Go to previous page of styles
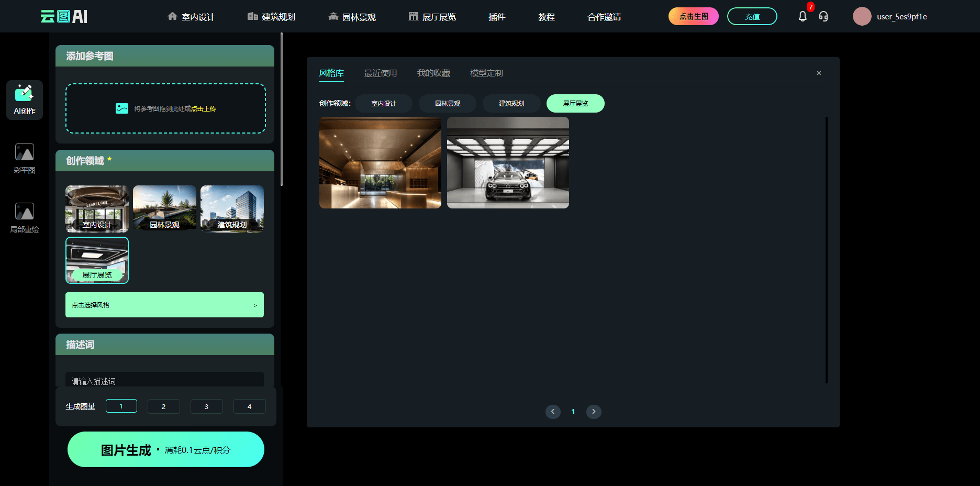Image resolution: width=980 pixels, height=486 pixels. click(x=553, y=412)
